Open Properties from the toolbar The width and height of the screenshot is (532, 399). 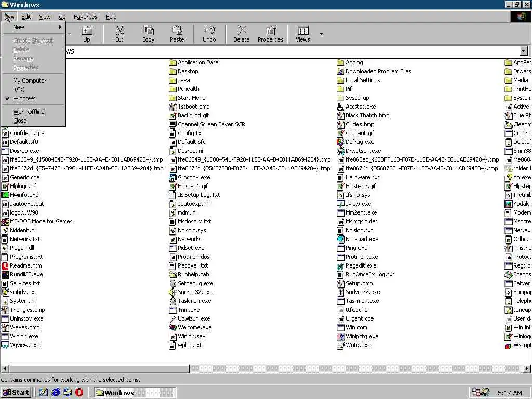point(270,34)
